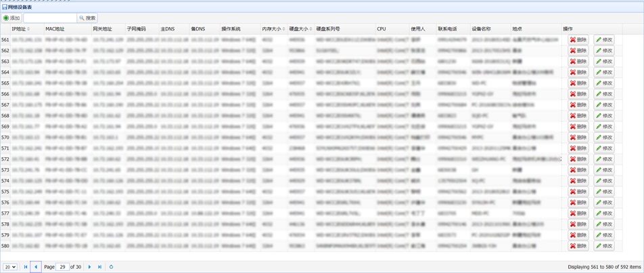Edit row 569 with 修改

click(x=604, y=127)
